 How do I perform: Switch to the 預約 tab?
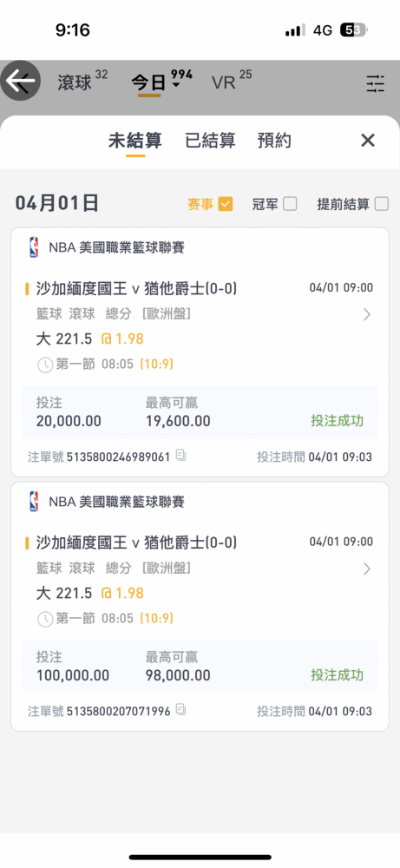pos(274,141)
